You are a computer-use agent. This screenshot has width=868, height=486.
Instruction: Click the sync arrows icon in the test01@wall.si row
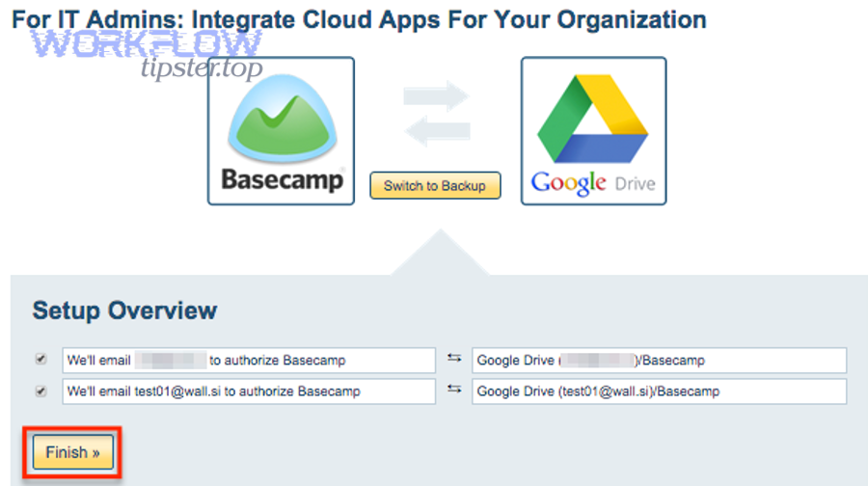[454, 390]
